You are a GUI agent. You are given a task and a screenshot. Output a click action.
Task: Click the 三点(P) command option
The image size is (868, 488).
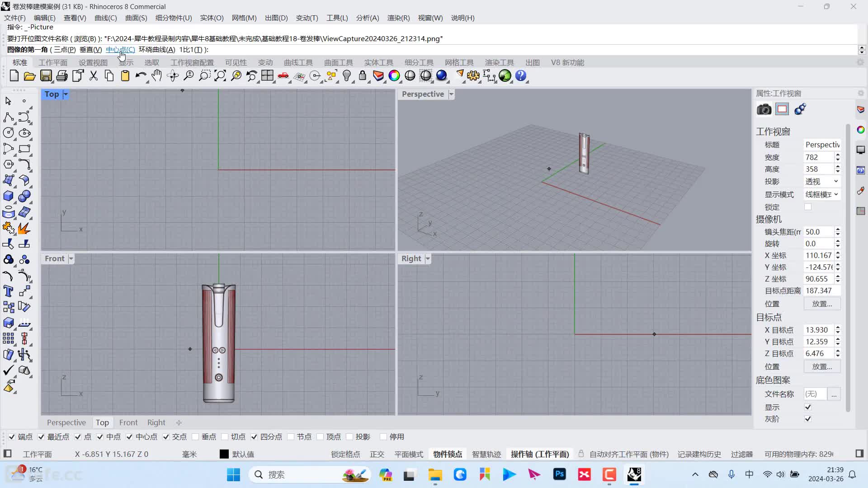click(65, 50)
